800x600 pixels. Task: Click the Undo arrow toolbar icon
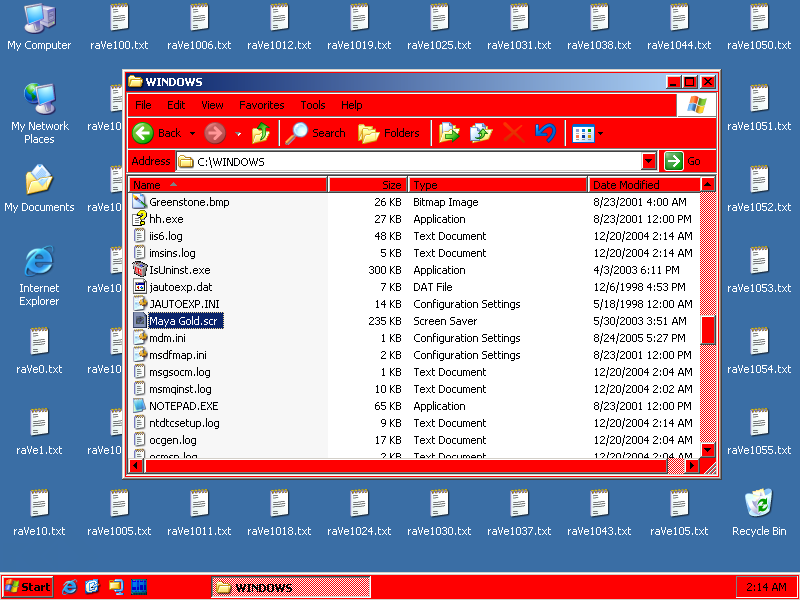coord(545,133)
